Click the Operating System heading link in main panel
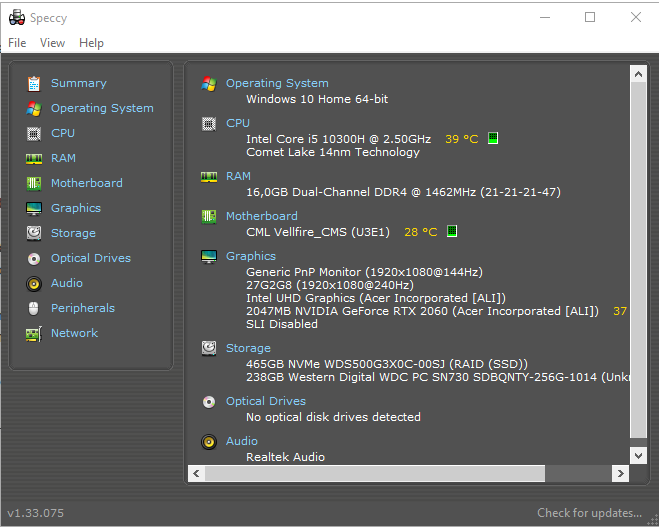The width and height of the screenshot is (659, 527). pyautogui.click(x=277, y=83)
